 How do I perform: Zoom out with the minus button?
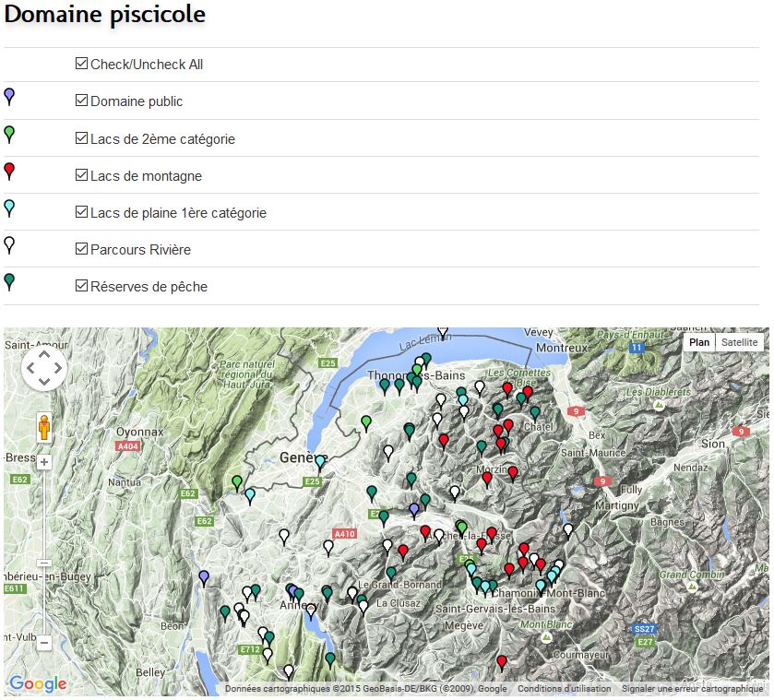click(44, 642)
